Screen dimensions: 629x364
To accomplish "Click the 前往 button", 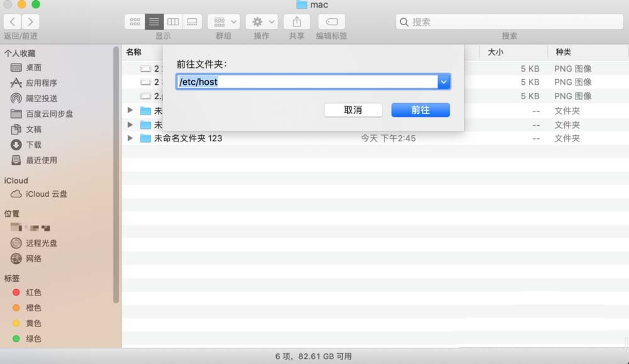I will (x=420, y=109).
